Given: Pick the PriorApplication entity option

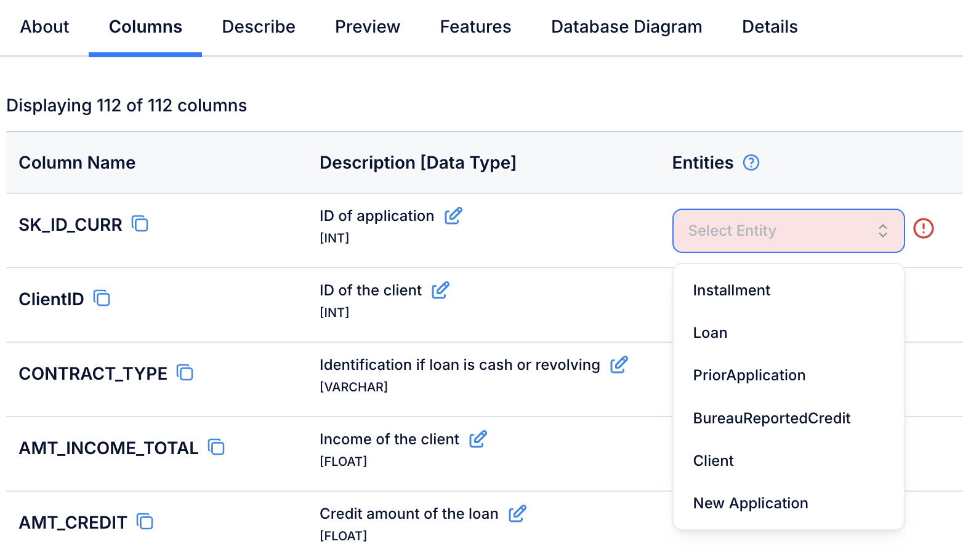Looking at the screenshot, I should pyautogui.click(x=749, y=375).
